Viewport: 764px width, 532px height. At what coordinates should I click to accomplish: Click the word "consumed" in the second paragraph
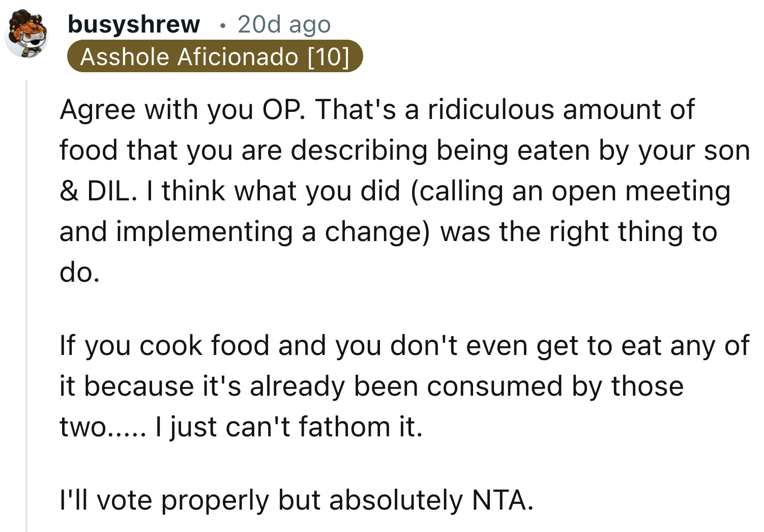(494, 386)
